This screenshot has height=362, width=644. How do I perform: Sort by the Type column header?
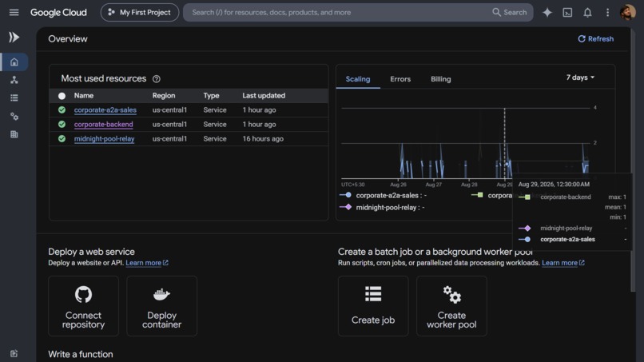(x=211, y=95)
